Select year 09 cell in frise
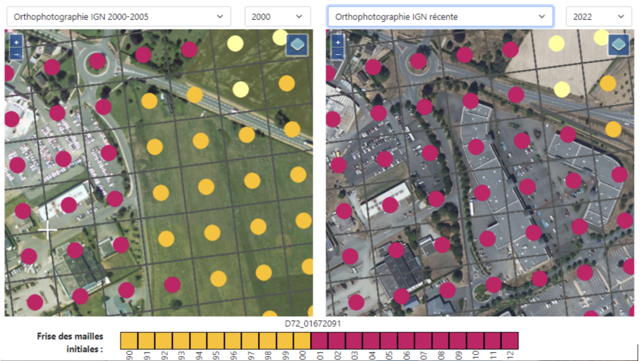Image resolution: width=644 pixels, height=361 pixels. point(458,340)
